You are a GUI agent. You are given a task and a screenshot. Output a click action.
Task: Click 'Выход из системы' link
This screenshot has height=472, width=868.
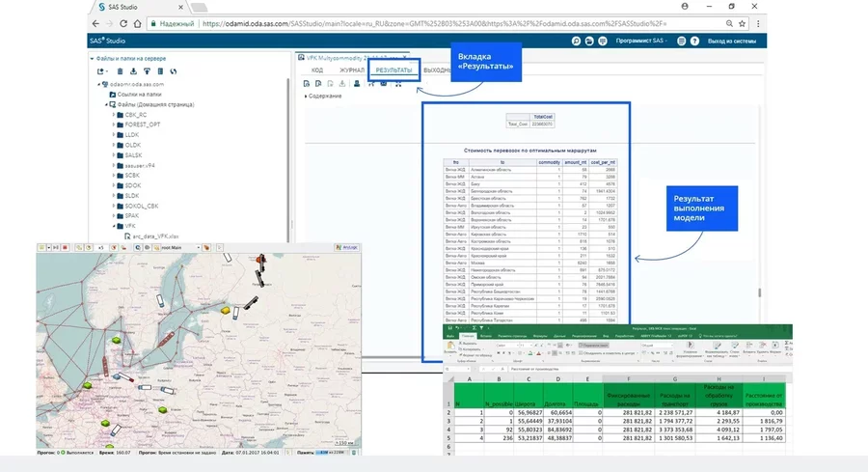tap(731, 41)
